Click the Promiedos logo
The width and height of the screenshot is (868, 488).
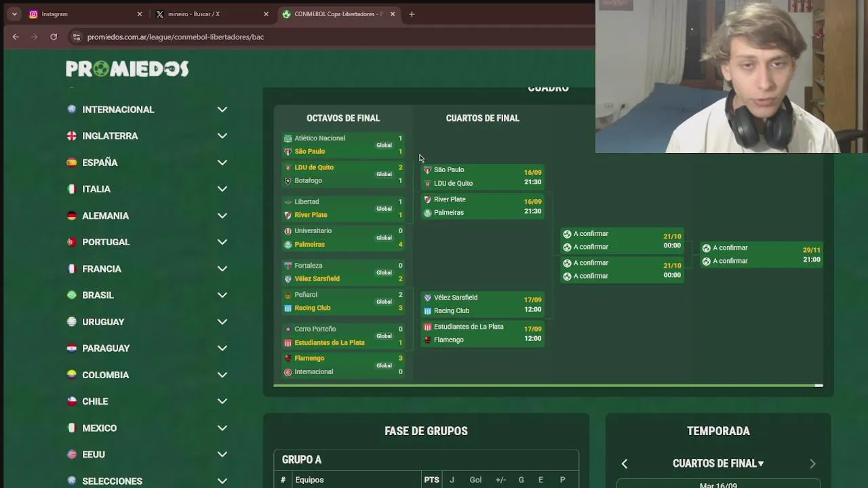[x=127, y=68]
